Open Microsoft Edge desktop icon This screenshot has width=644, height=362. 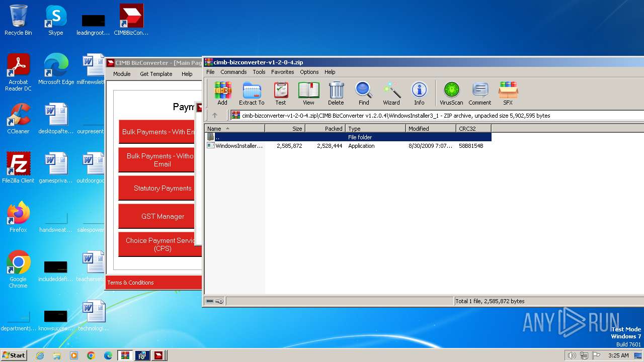56,69
